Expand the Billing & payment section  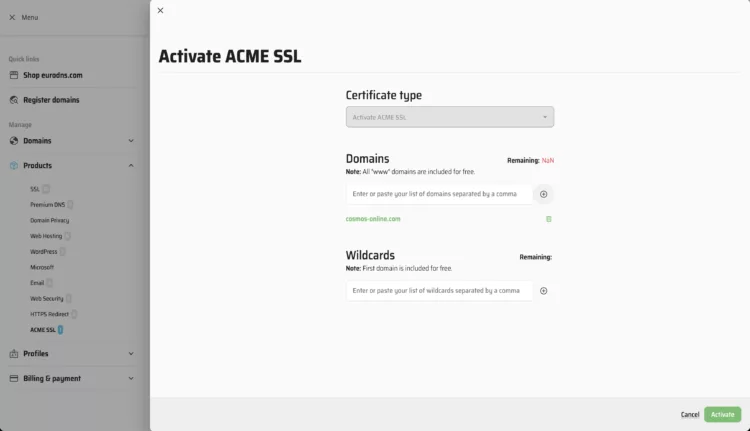[x=131, y=378]
